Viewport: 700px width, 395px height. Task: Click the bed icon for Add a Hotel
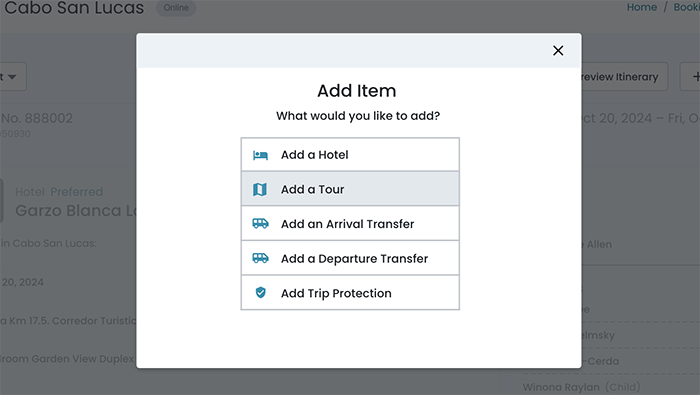260,155
